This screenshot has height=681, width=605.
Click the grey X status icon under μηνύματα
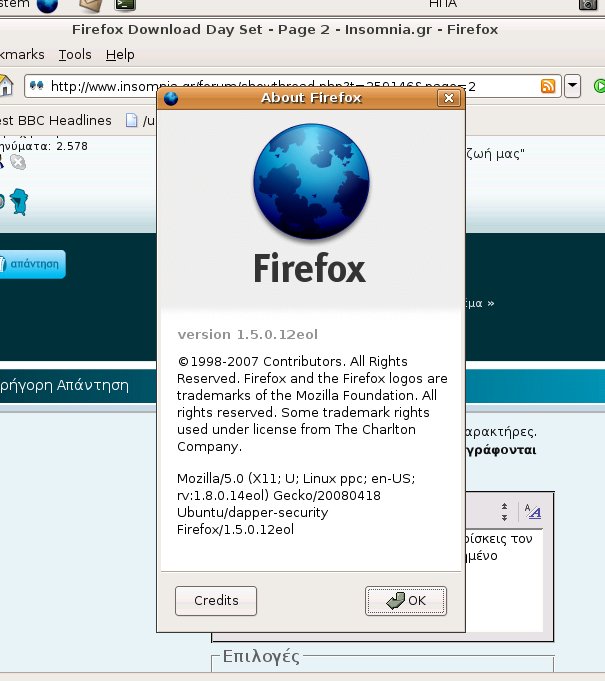[18, 162]
